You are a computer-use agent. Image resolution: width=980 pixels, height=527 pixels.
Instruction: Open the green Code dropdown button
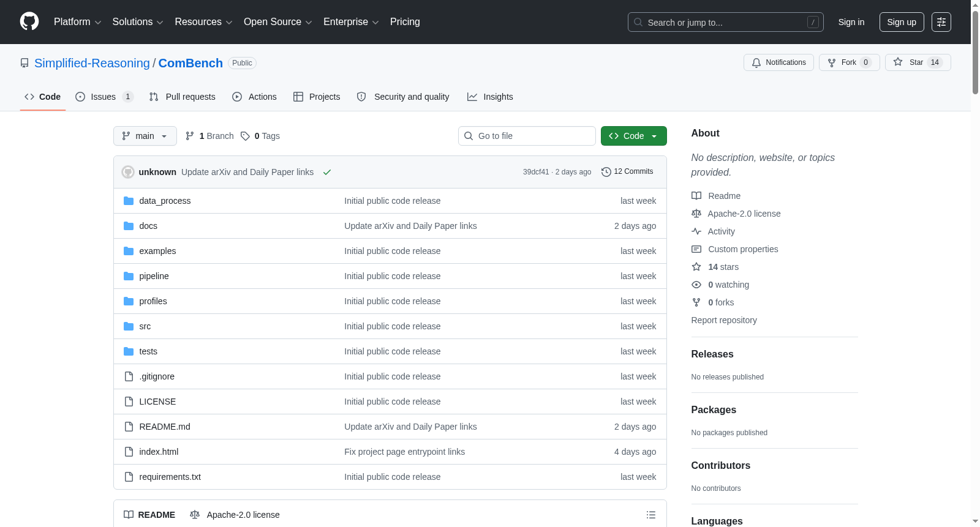[633, 136]
